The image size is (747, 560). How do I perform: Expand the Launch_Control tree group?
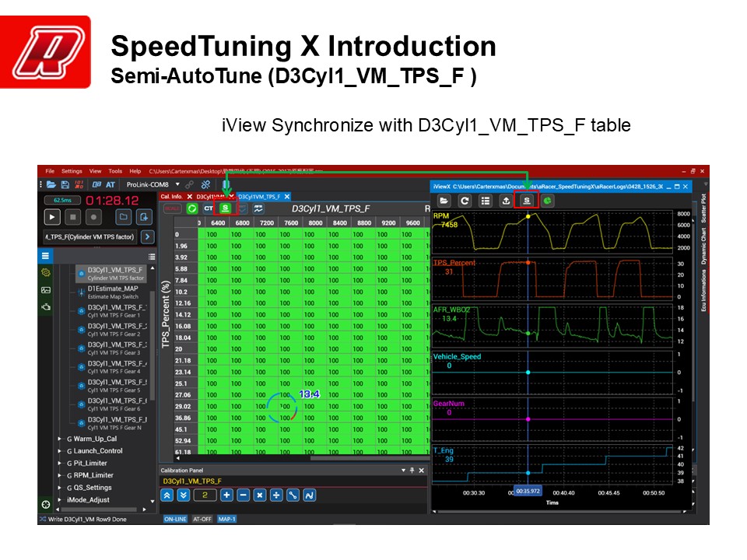60,451
